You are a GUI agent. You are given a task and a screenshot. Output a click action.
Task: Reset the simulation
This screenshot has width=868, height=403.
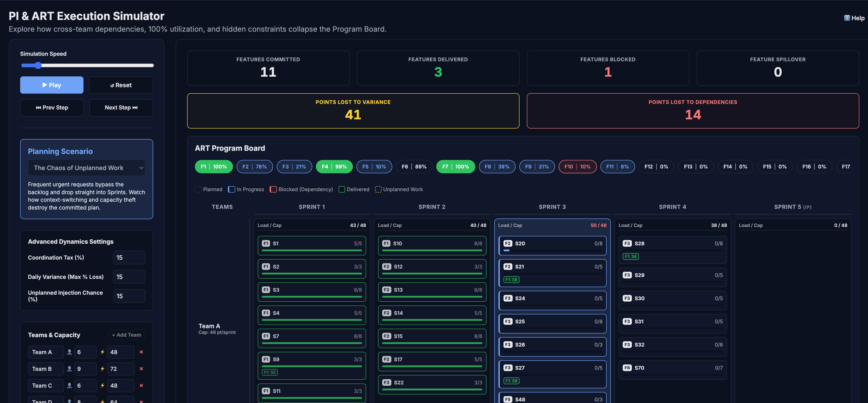[x=121, y=85]
